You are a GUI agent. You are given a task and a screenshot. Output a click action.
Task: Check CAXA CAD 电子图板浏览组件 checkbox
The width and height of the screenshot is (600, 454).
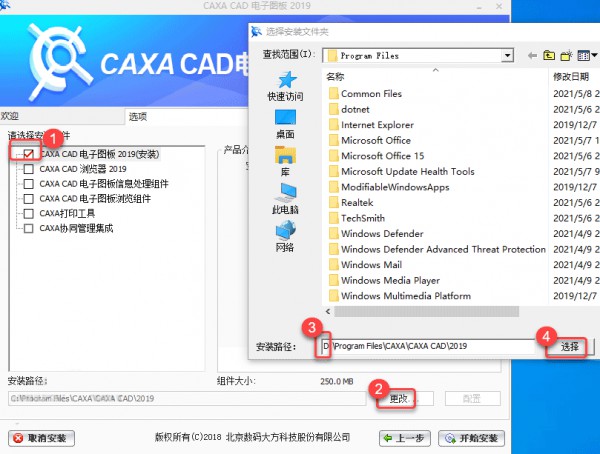point(29,199)
